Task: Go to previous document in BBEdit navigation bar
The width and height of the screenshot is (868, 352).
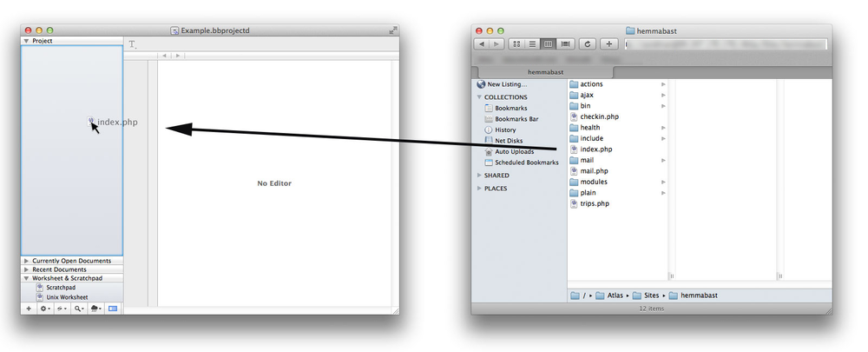Action: [164, 56]
